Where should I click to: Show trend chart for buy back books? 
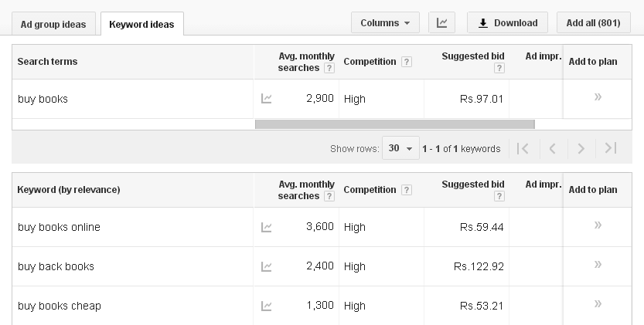pyautogui.click(x=267, y=266)
